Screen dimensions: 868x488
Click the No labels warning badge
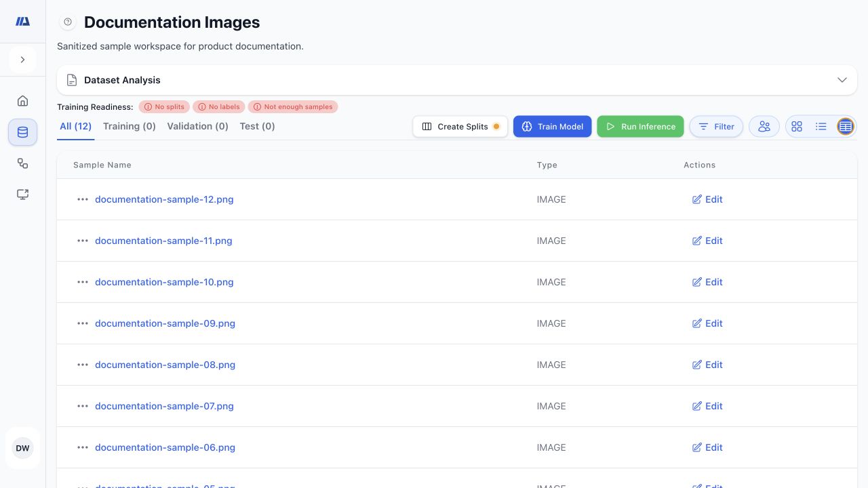coord(219,107)
